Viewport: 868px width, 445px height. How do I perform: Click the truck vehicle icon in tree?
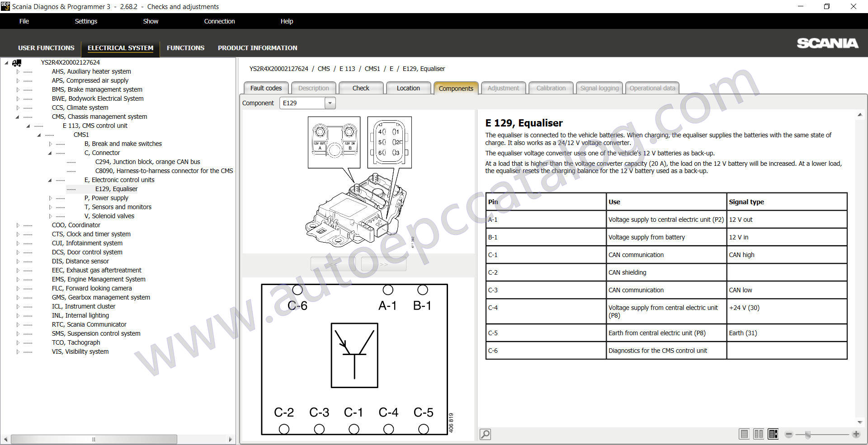pos(17,63)
